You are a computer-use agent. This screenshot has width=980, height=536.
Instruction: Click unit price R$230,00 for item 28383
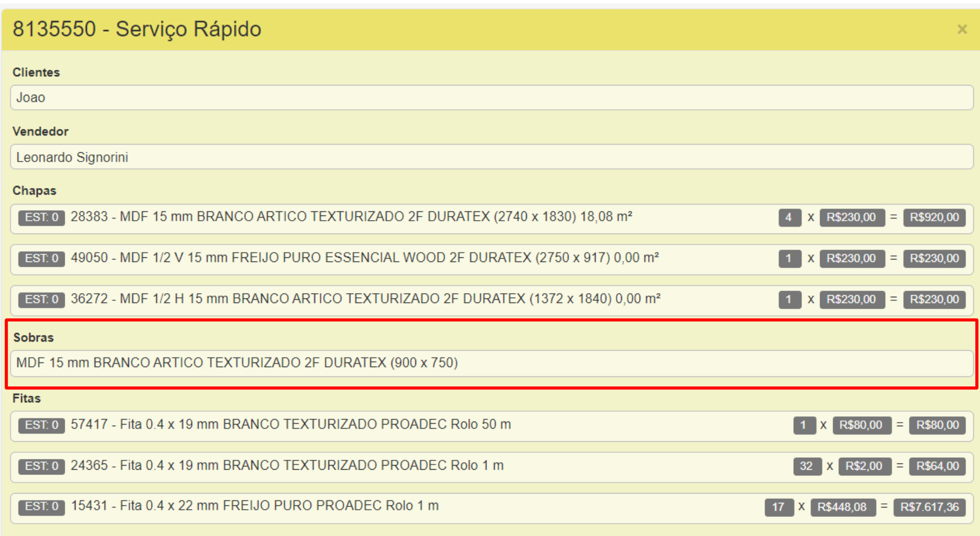click(852, 218)
